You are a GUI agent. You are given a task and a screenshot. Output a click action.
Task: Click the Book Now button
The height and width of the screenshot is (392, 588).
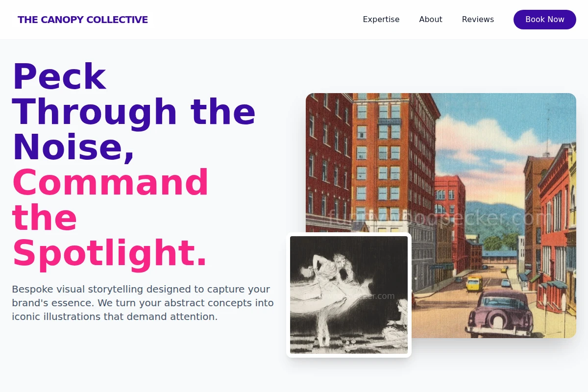click(545, 20)
